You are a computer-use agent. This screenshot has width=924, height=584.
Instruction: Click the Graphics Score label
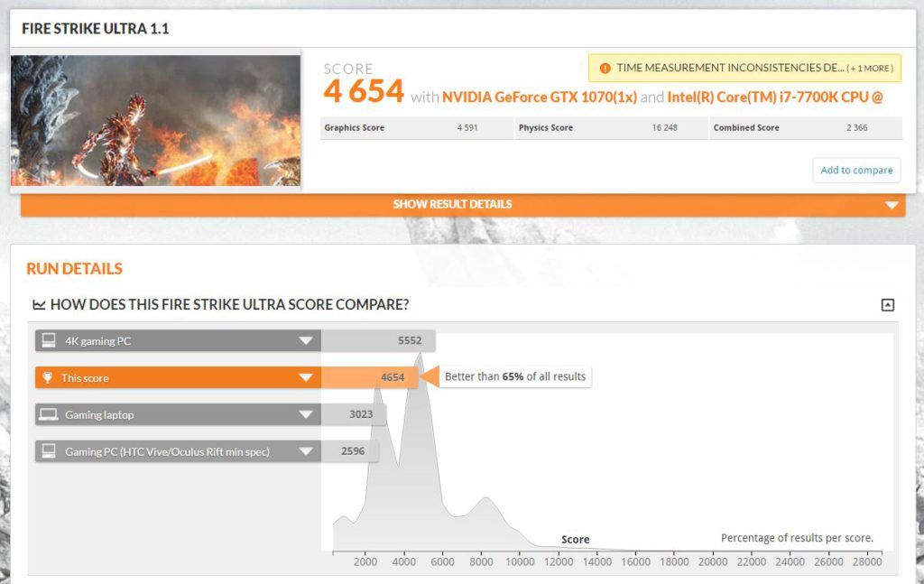coord(354,128)
